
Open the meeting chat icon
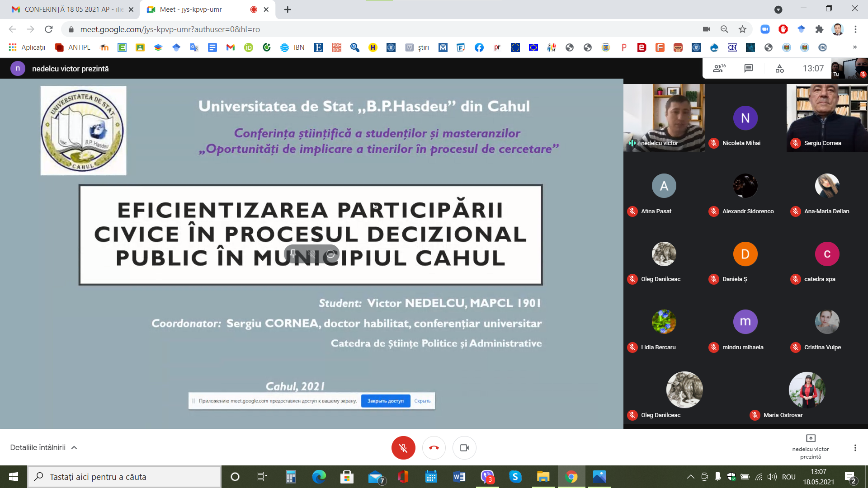[x=749, y=69]
